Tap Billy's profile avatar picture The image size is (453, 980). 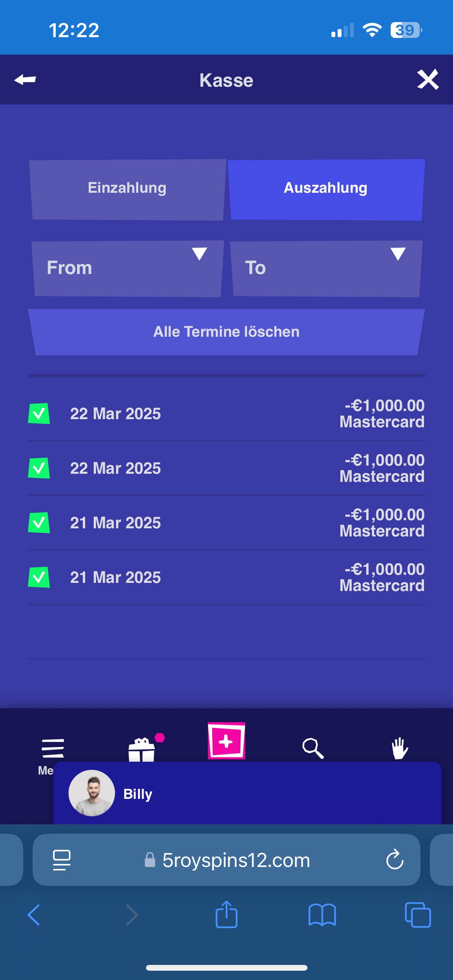(92, 793)
